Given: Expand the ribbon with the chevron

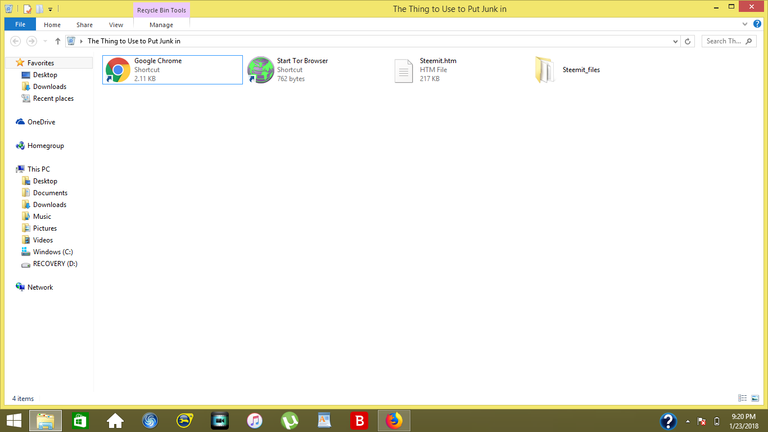Looking at the screenshot, I should pyautogui.click(x=744, y=24).
